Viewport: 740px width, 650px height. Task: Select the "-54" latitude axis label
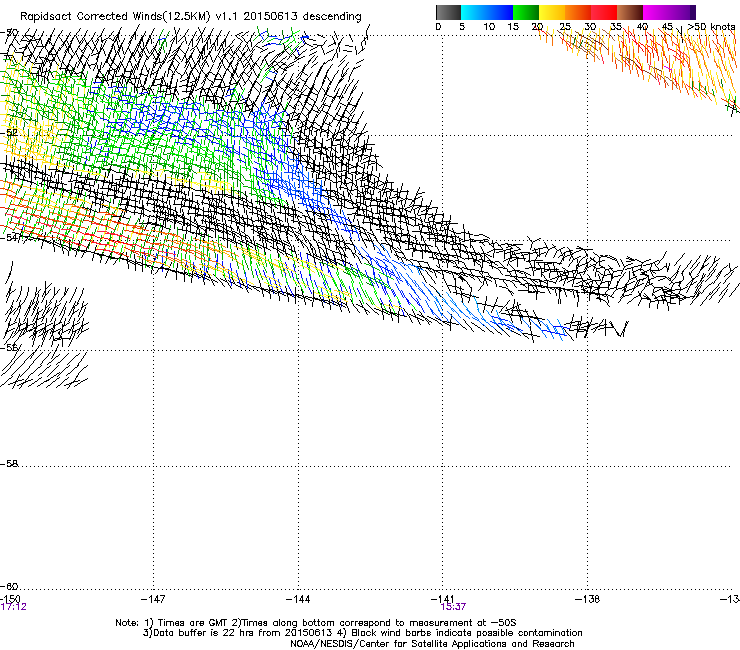coord(9,237)
